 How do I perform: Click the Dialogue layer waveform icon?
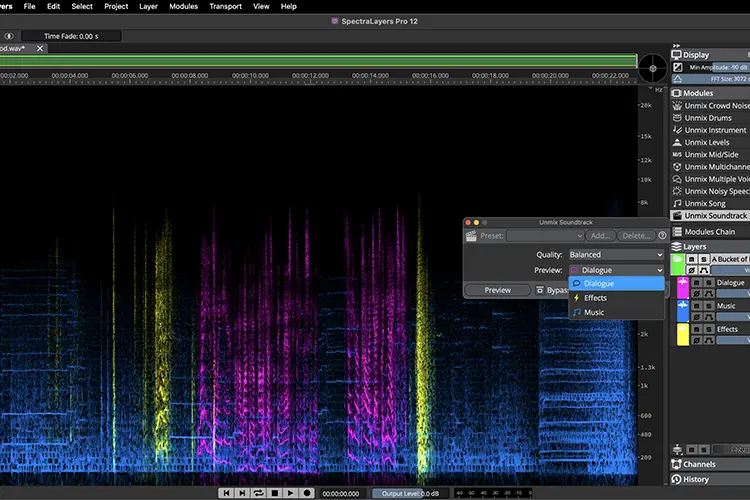[x=683, y=282]
